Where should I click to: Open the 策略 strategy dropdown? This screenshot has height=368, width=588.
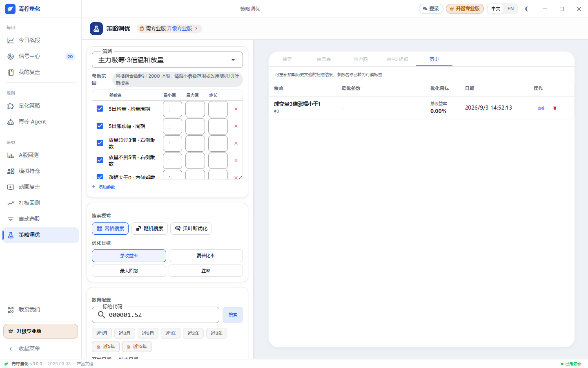[167, 60]
